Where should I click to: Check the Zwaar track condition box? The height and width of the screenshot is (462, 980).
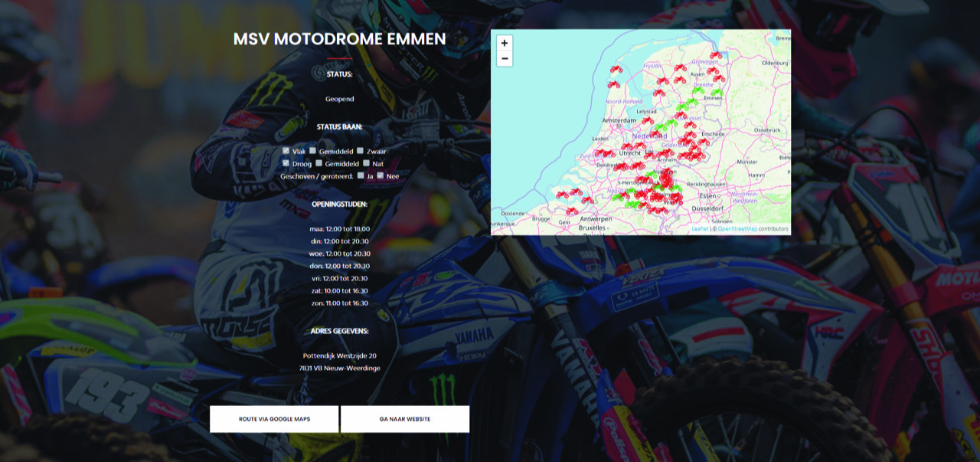(x=360, y=151)
